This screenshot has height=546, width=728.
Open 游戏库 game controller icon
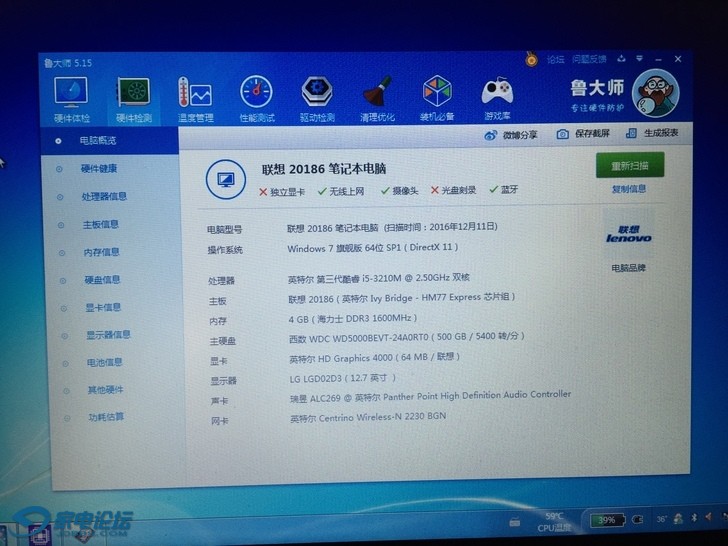497,98
